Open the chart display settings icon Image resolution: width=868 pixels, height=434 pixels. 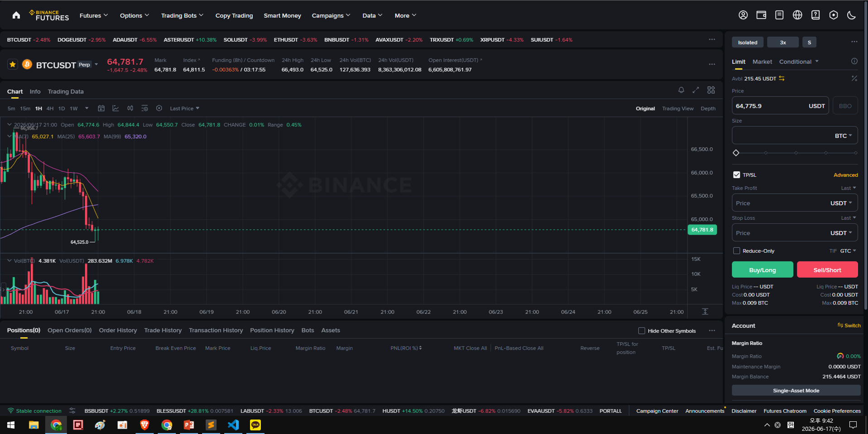pyautogui.click(x=145, y=108)
